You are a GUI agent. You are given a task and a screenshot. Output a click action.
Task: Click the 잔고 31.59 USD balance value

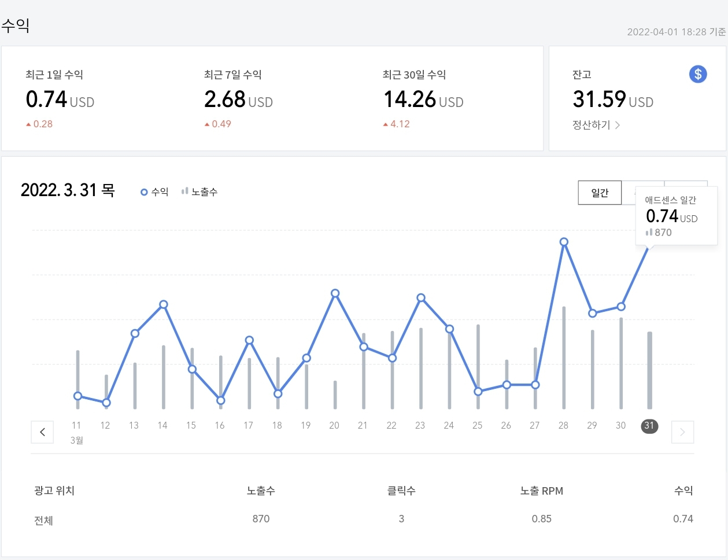(613, 100)
